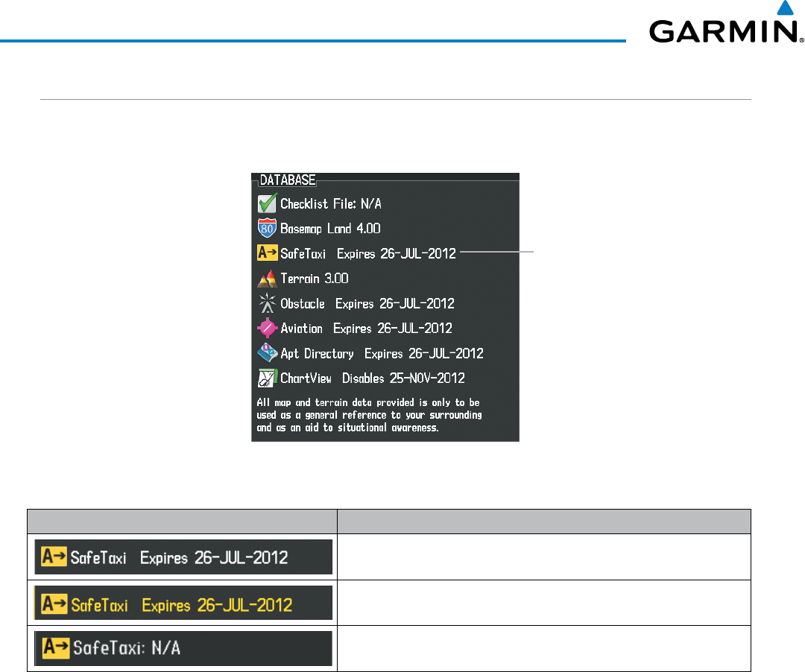Select 'ChartView Disables 25-NOV-2012' entry

point(373,378)
